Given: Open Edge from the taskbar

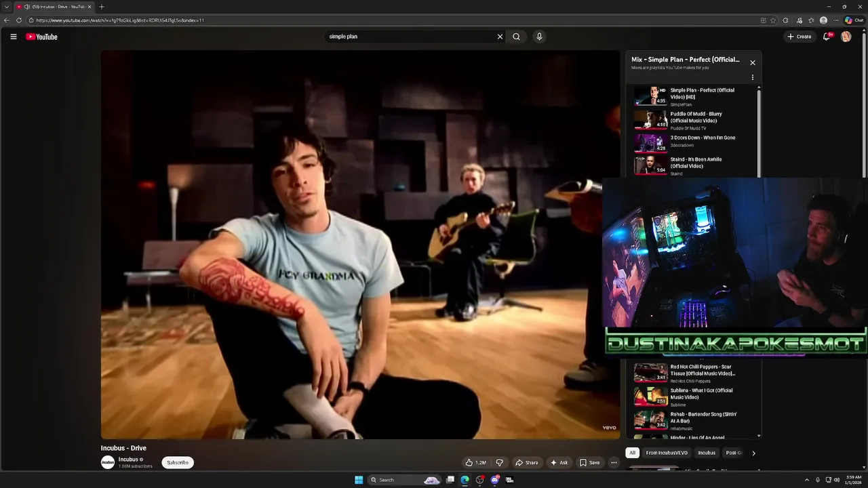Looking at the screenshot, I should tap(465, 480).
